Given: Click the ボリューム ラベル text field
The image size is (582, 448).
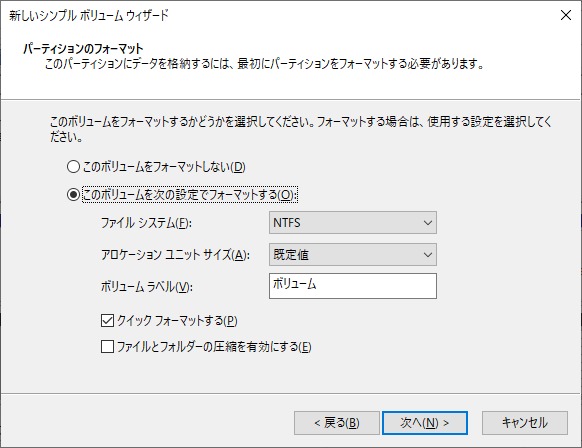Looking at the screenshot, I should [x=353, y=286].
